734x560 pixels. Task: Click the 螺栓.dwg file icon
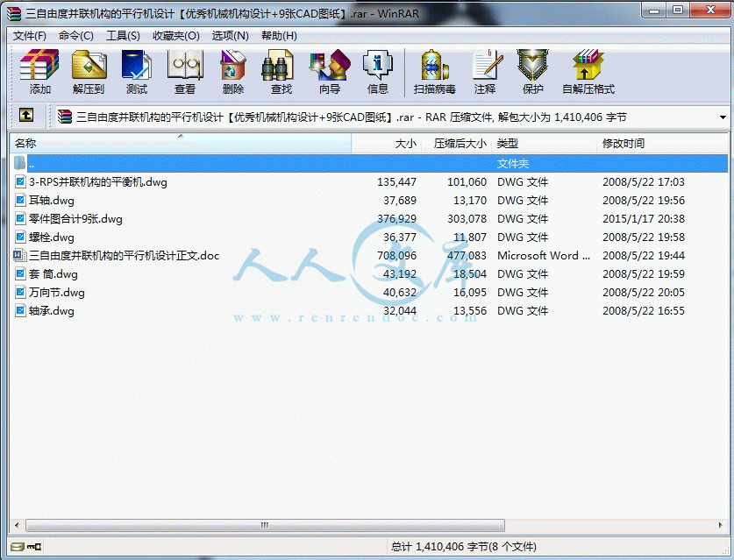click(x=20, y=237)
